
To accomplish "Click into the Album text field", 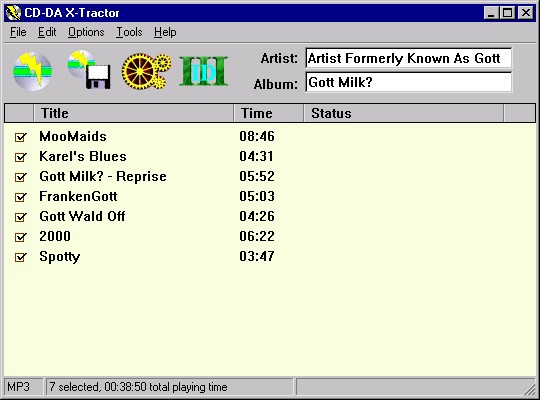I will (408, 82).
